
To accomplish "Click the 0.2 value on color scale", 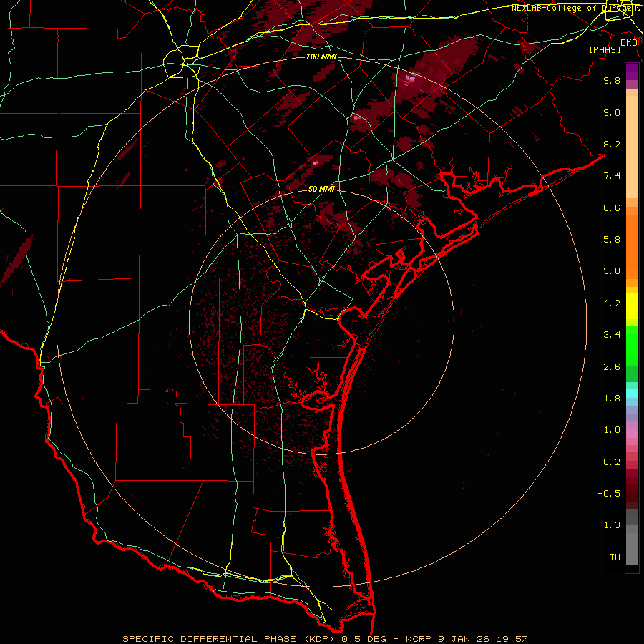I will coord(612,462).
